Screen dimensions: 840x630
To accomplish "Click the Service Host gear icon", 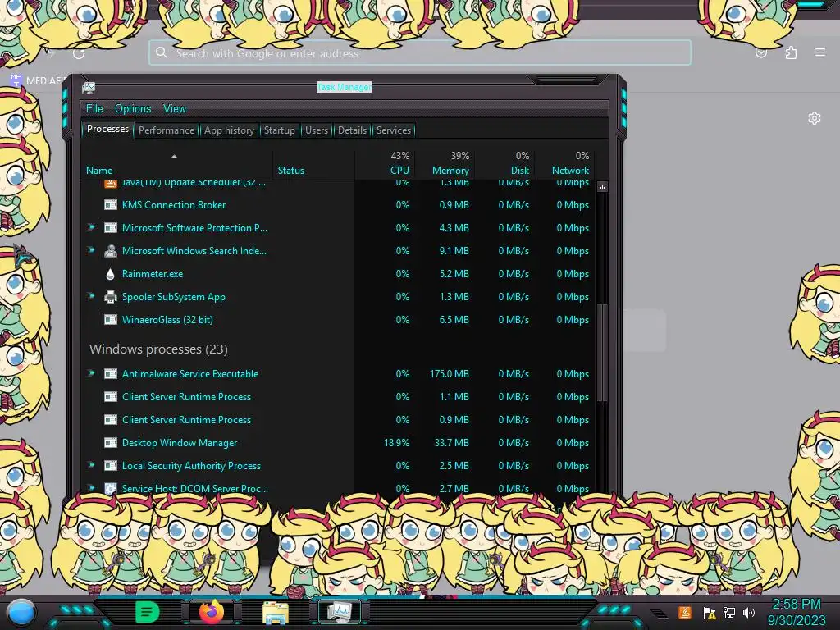I will pos(111,488).
